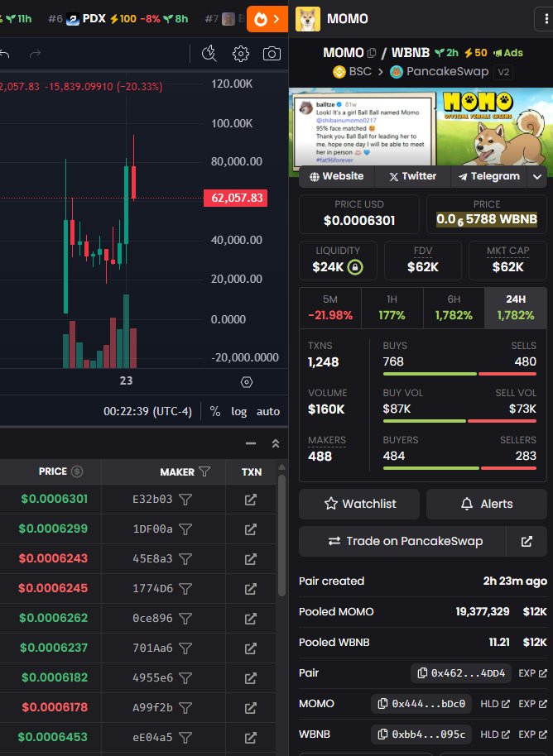Screen dimensions: 553x756
Task: Open chart settings gear
Action: pos(240,54)
